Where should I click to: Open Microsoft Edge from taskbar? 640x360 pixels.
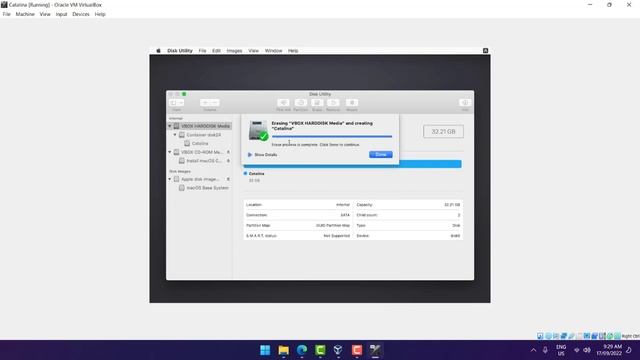coord(302,350)
